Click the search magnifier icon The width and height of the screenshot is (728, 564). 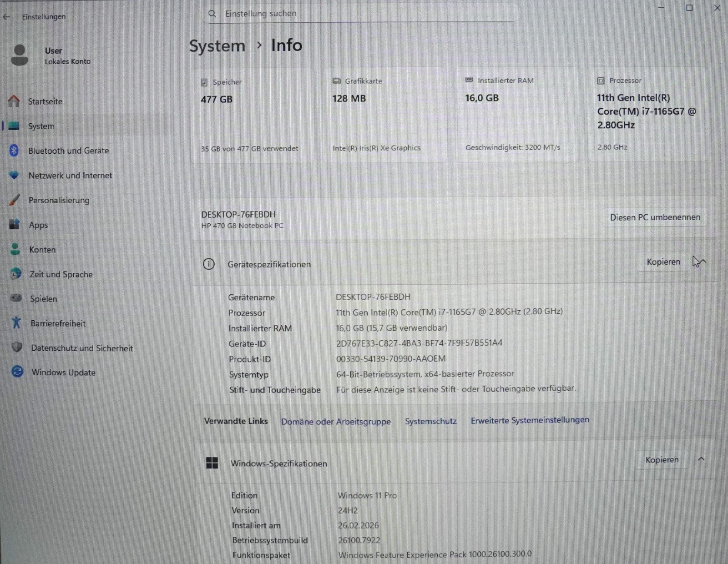click(x=212, y=14)
